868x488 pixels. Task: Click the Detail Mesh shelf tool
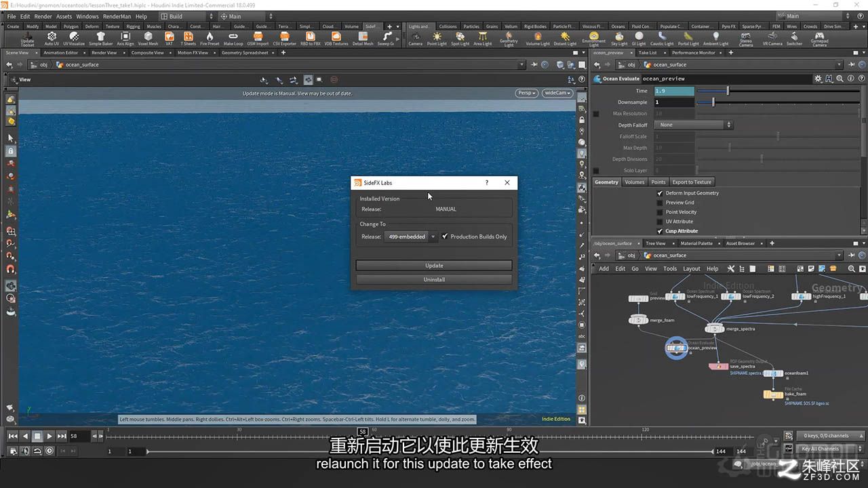pos(363,39)
